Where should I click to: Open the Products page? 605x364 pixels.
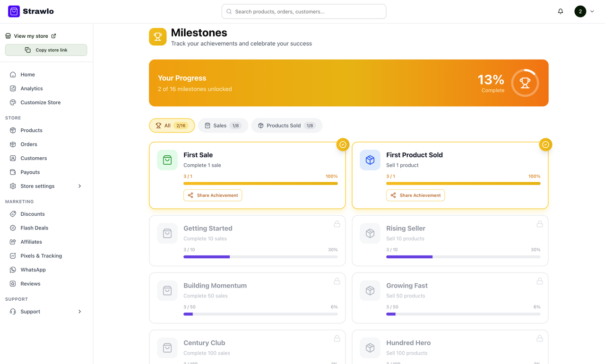[32, 130]
